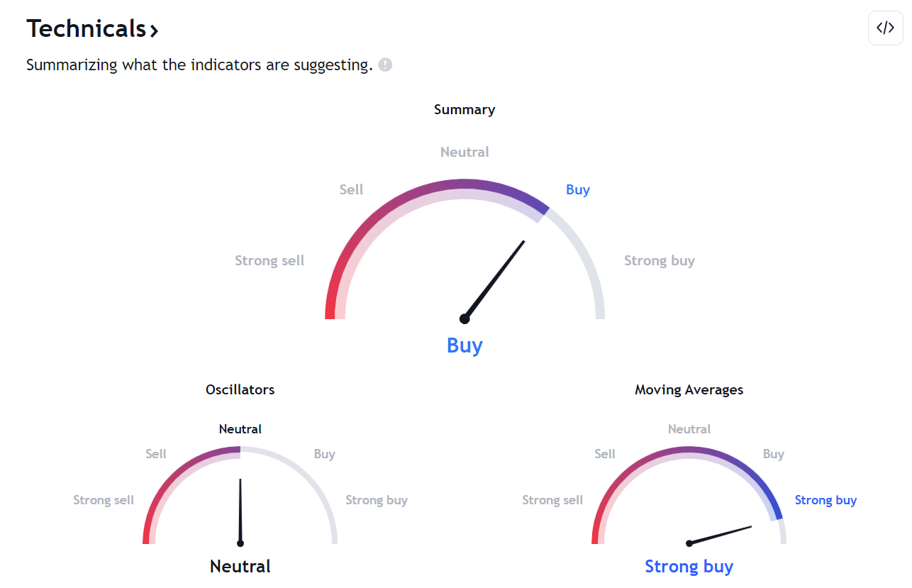The width and height of the screenshot is (912, 588).
Task: Click the embed code icon button
Action: point(885,28)
